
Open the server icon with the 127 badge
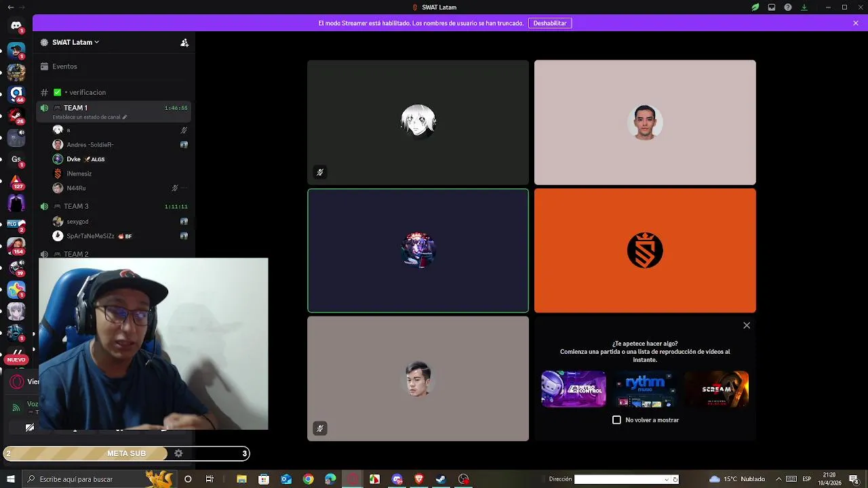click(16, 181)
